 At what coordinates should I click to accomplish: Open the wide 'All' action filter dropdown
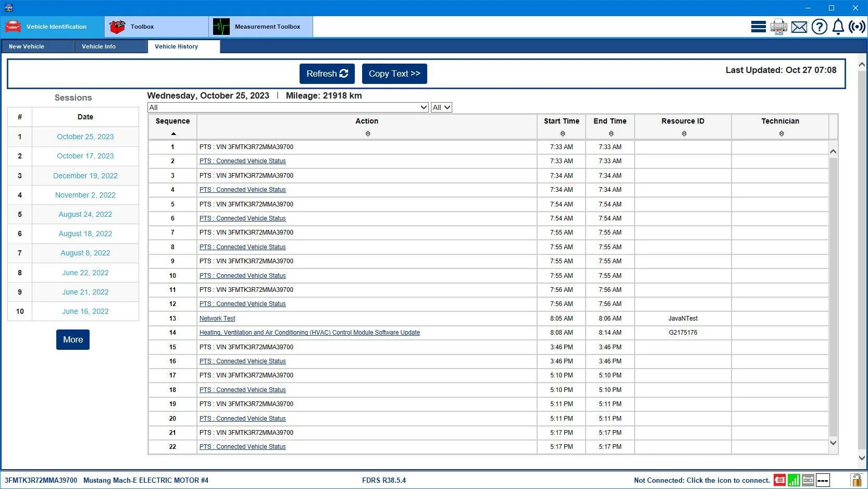click(288, 107)
